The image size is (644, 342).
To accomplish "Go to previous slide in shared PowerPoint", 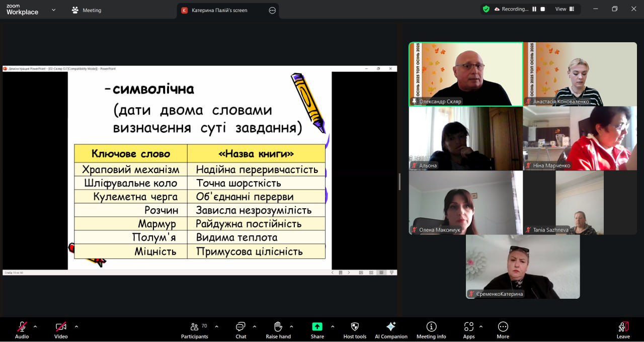I will 332,273.
